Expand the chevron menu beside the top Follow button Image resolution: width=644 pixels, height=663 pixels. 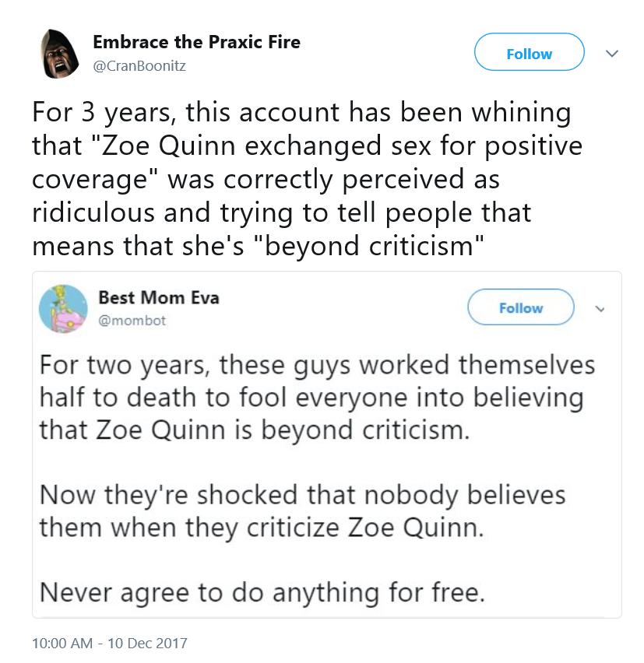pos(612,53)
